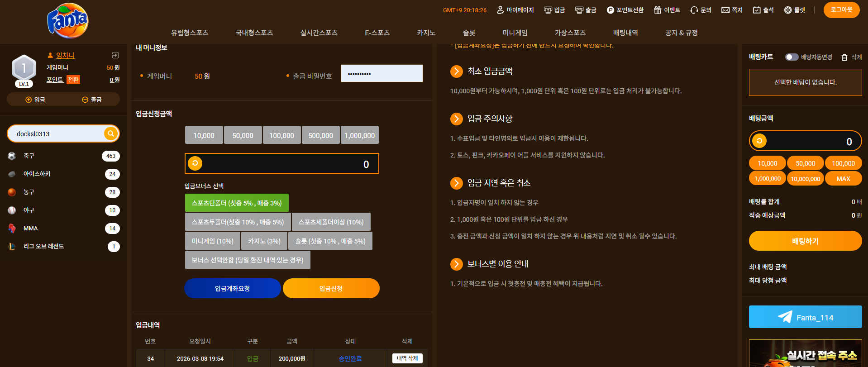
Task: Select 스포츠단폴더 bonus option
Action: [237, 203]
